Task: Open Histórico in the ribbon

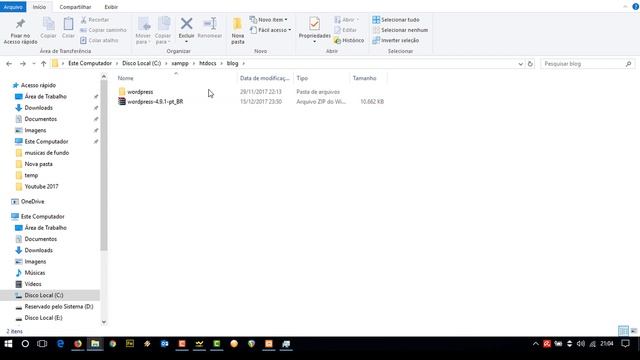Action: 349,40
